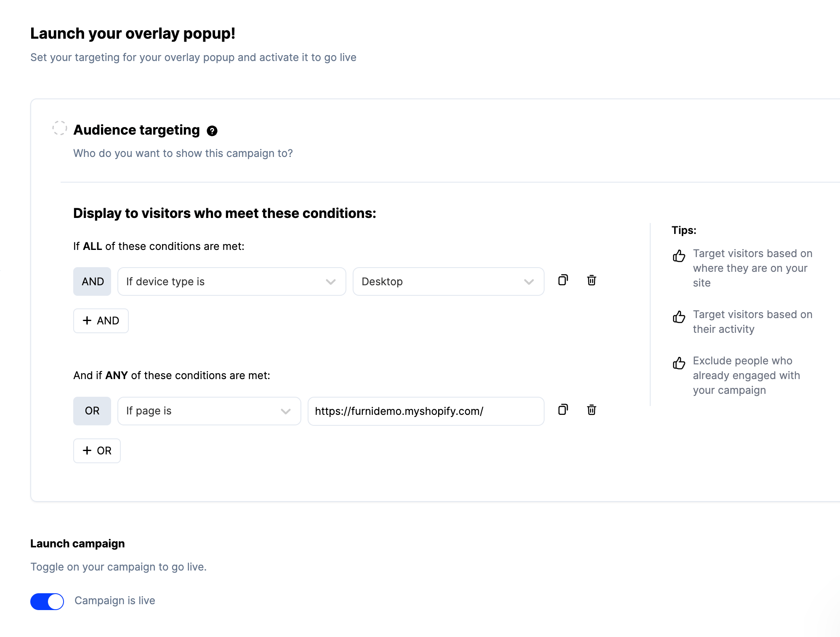Click thumbs-up icon next to site location tip
Viewport: 840px width, 637px height.
[x=679, y=255]
